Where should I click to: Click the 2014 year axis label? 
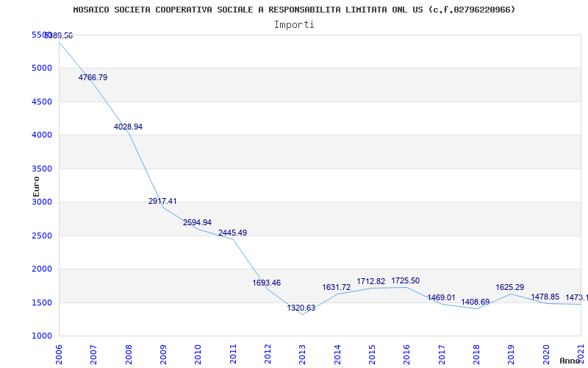[x=337, y=355]
